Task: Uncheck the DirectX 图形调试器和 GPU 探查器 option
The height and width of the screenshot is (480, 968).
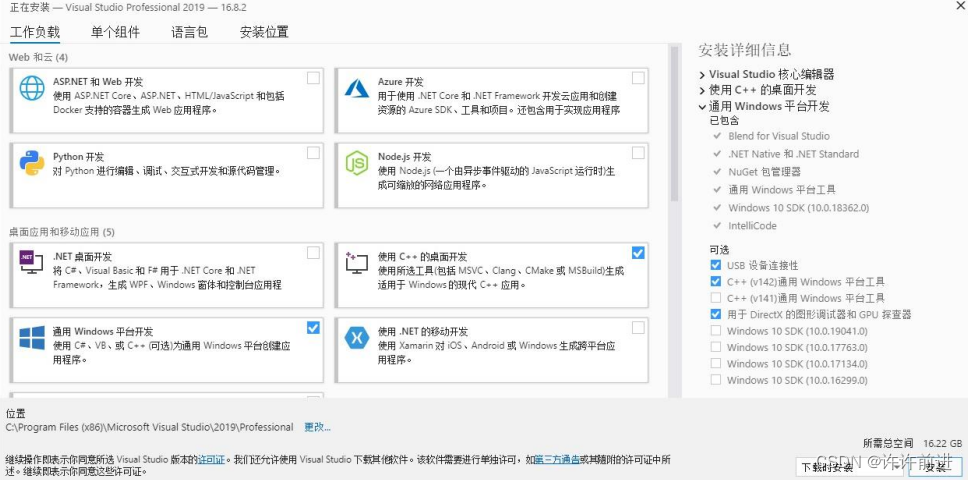Action: coord(716,314)
